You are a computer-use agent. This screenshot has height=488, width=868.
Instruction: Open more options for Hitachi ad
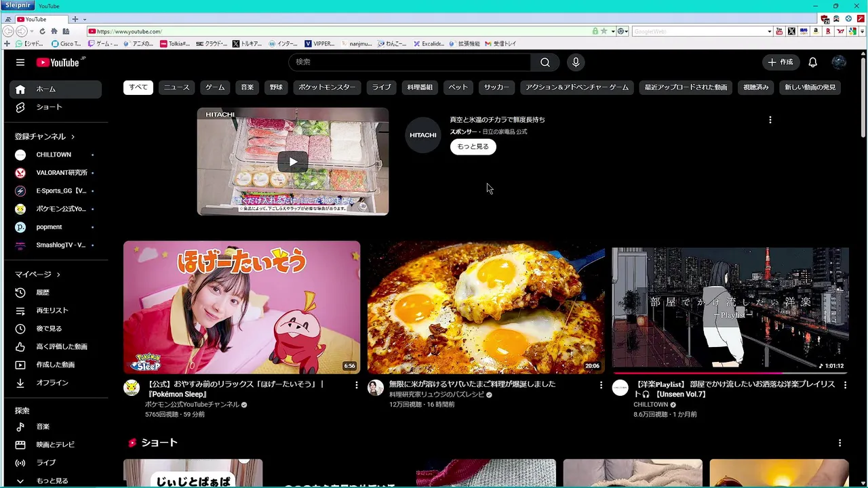point(770,120)
